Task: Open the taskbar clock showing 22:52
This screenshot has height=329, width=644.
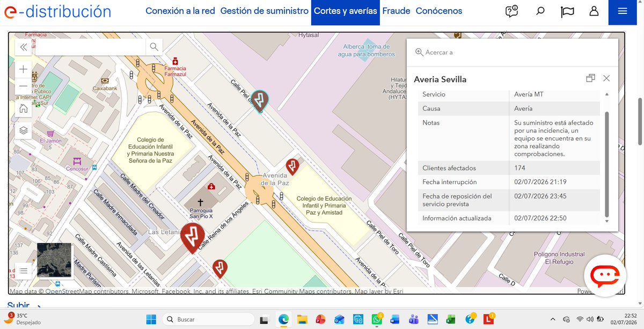Action: pos(624,319)
